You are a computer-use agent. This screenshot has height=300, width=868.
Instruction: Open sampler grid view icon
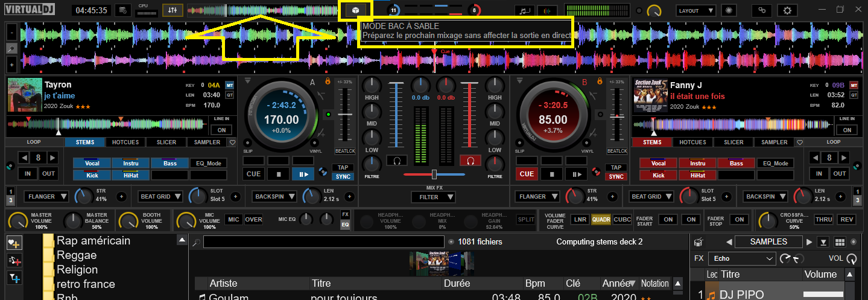[x=839, y=242]
